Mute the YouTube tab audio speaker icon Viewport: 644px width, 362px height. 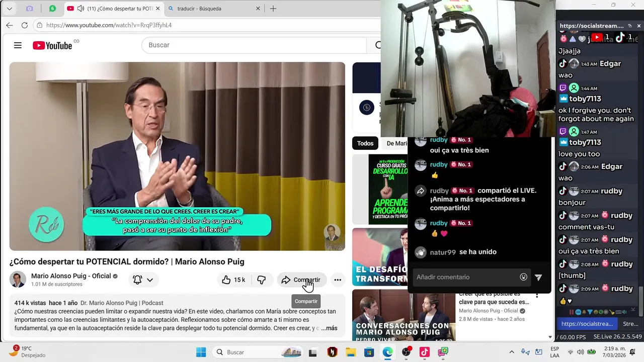[80, 9]
